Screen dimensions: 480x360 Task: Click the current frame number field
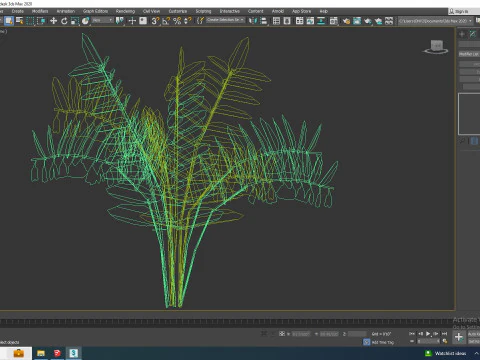[x=428, y=341]
